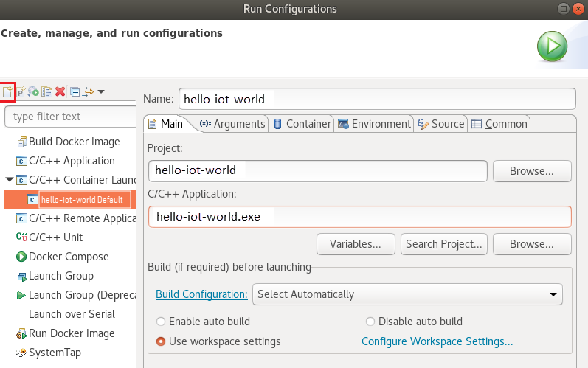This screenshot has width=588, height=368.
Task: Click the filter launch configurations icon
Action: point(88,91)
